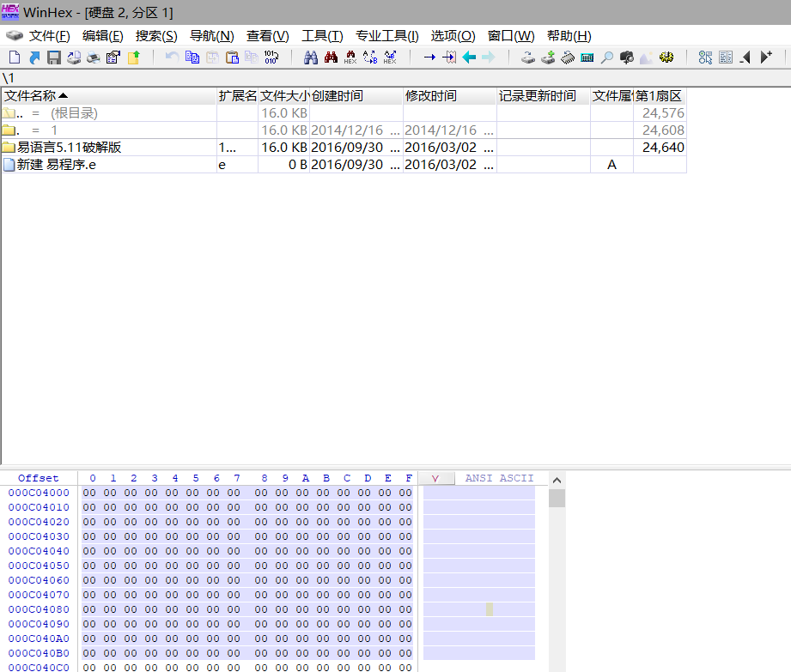The height and width of the screenshot is (672, 791).
Task: Navigate back with the cyan left arrow
Action: (469, 58)
